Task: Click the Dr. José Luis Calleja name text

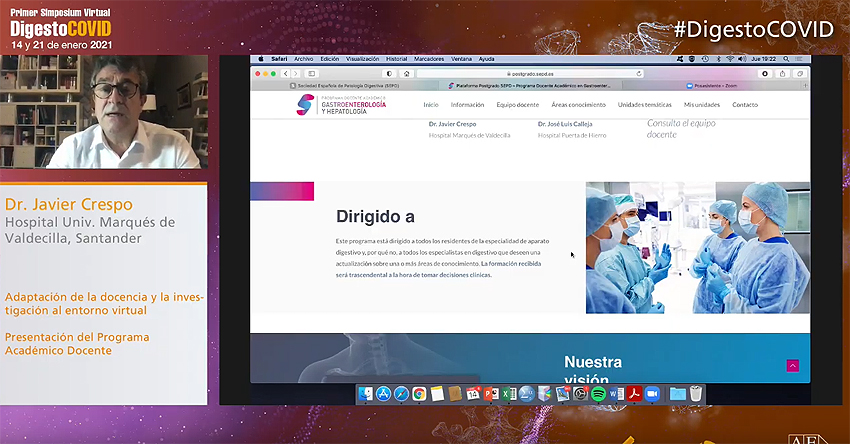Action: [x=565, y=124]
